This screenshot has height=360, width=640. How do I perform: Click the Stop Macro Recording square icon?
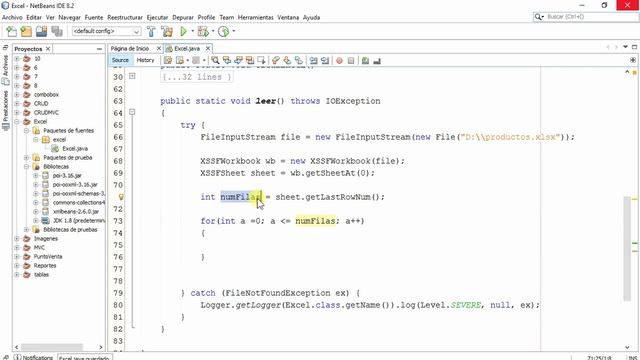351,60
